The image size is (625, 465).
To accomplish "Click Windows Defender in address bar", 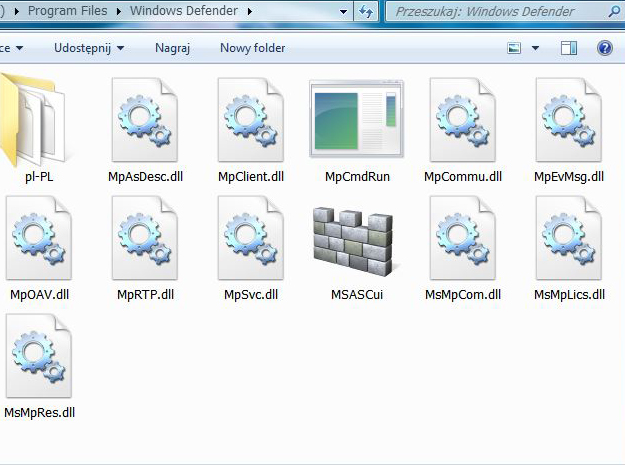I will 184,11.
